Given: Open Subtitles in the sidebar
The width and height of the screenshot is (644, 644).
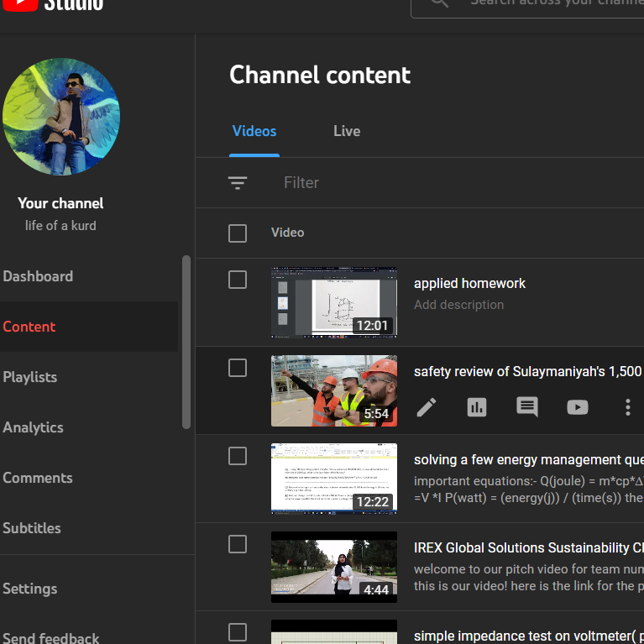Looking at the screenshot, I should (x=89, y=528).
